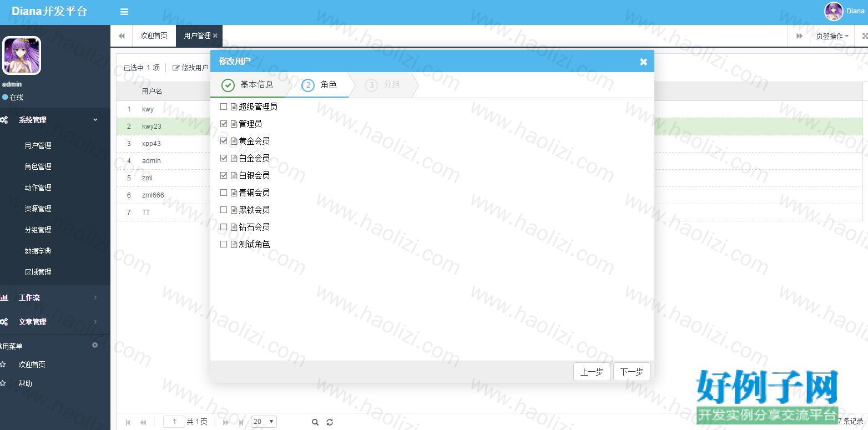The height and width of the screenshot is (430, 868).
Task: Open 资源管理 in sidebar
Action: click(x=38, y=209)
